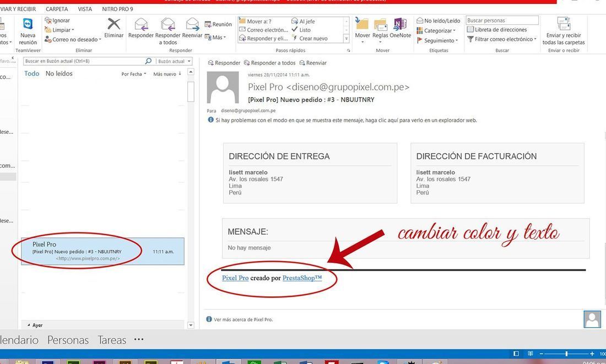Screen dimensions: 606x364
Task: Click the 'Buscar en Buzón actual' search field
Action: (84, 61)
